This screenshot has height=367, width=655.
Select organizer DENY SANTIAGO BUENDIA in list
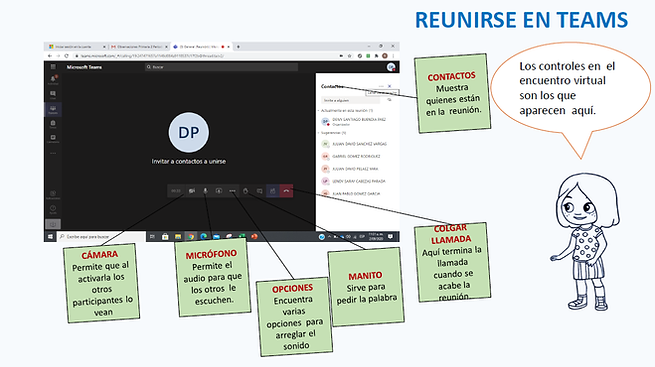click(354, 121)
